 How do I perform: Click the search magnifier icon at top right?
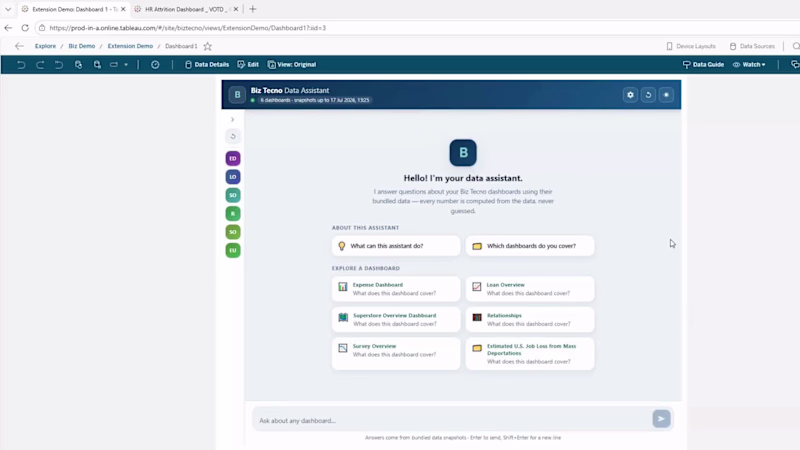coord(796,46)
